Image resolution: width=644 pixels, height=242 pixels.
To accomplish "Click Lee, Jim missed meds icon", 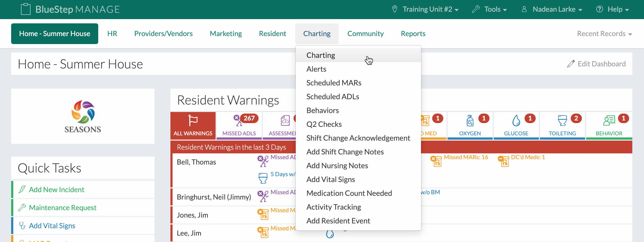I will [x=263, y=232].
